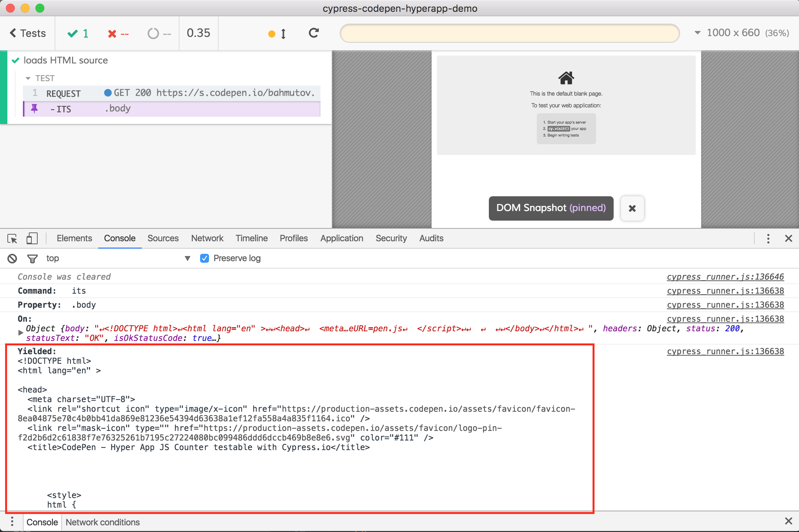Screen dimensions: 799x532
Task: Expand the logged Object disclosure triangle
Action: pyautogui.click(x=21, y=333)
